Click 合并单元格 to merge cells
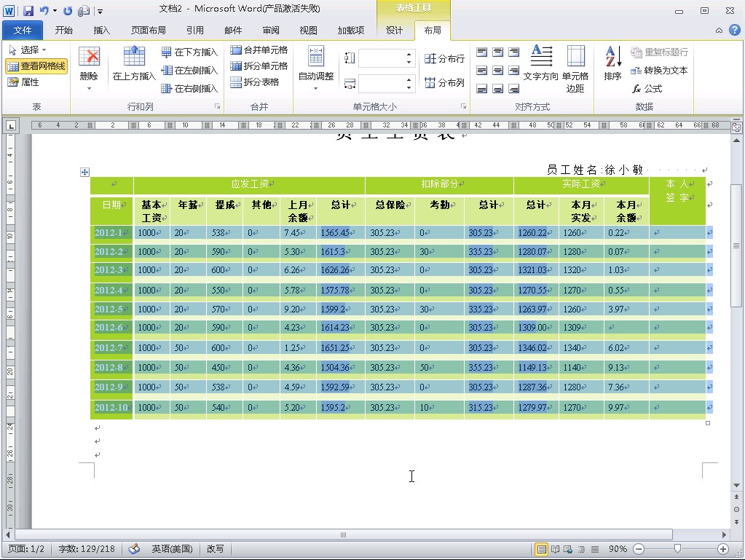The height and width of the screenshot is (560, 745). coord(259,50)
